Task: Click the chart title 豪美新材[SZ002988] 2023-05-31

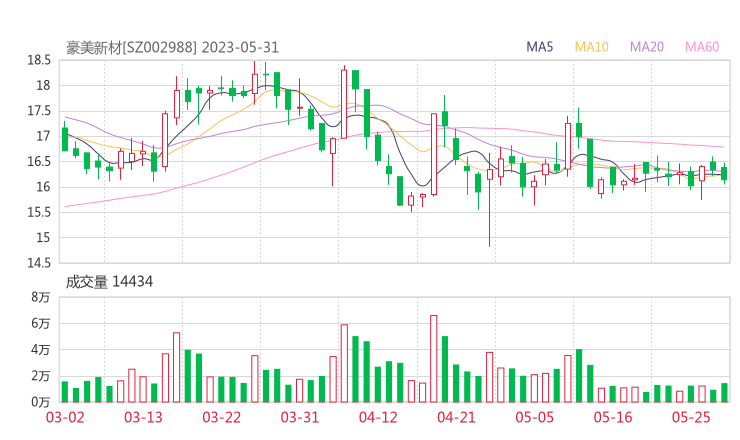Action: [x=172, y=48]
